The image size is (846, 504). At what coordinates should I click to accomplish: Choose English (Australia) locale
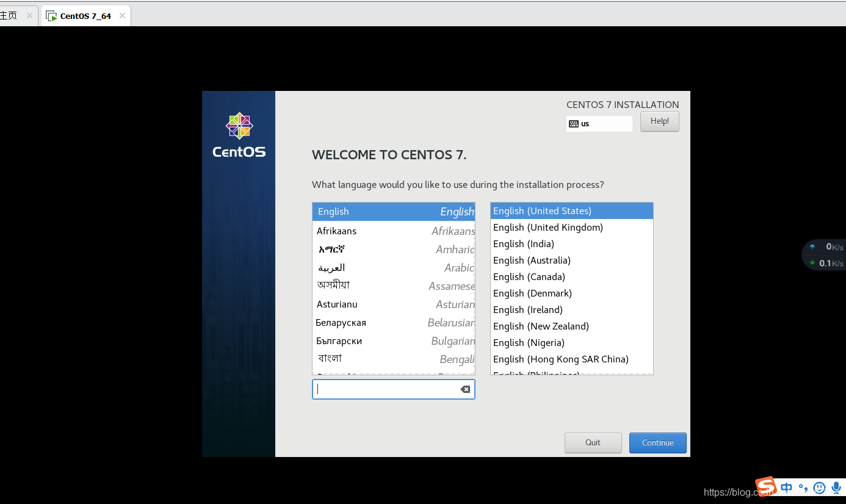pyautogui.click(x=571, y=261)
